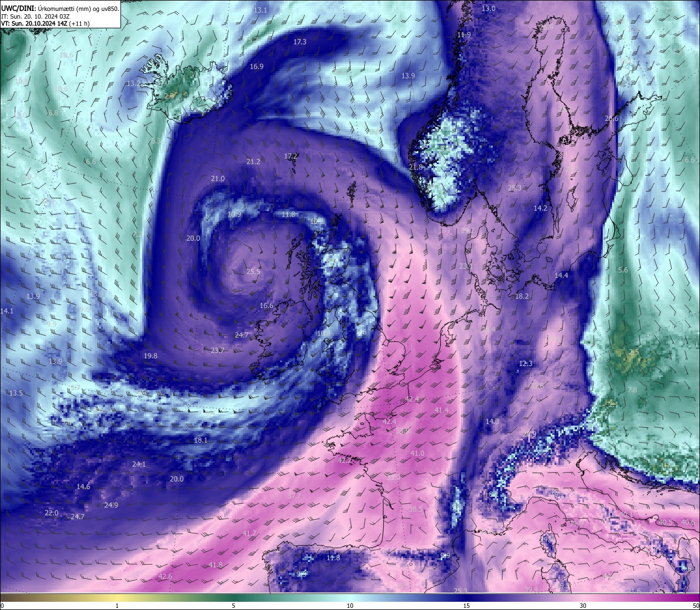Click the 14.3 value near the Alps
Image resolution: width=700 pixels, height=610 pixels.
(492, 421)
